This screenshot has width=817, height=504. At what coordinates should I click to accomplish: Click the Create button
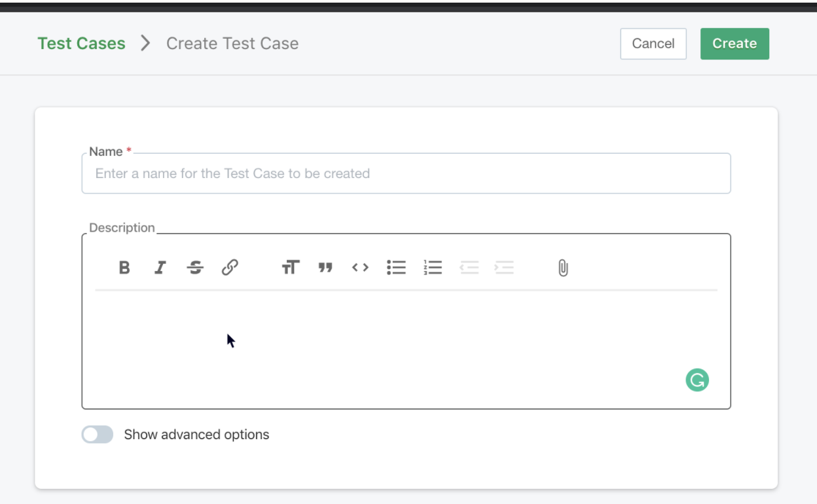click(735, 43)
